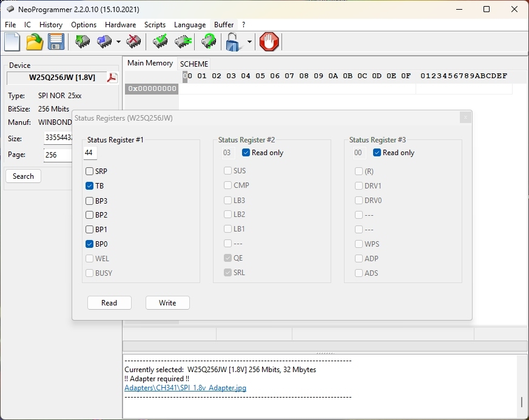Click the first hex column header 00

click(187, 76)
